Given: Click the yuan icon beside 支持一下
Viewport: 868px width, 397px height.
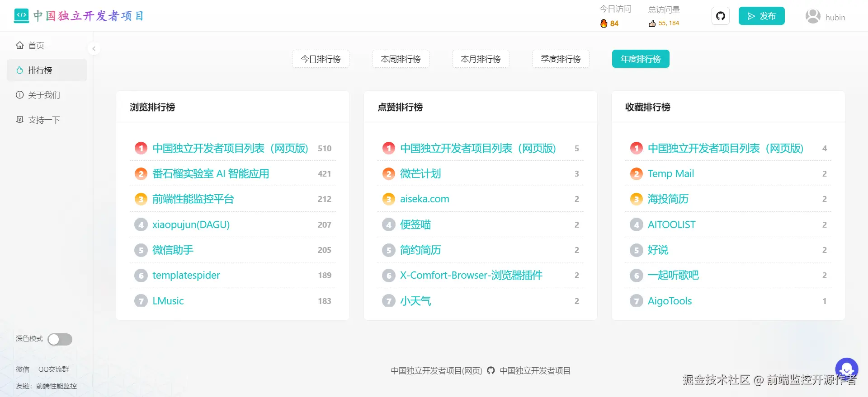Looking at the screenshot, I should (20, 120).
